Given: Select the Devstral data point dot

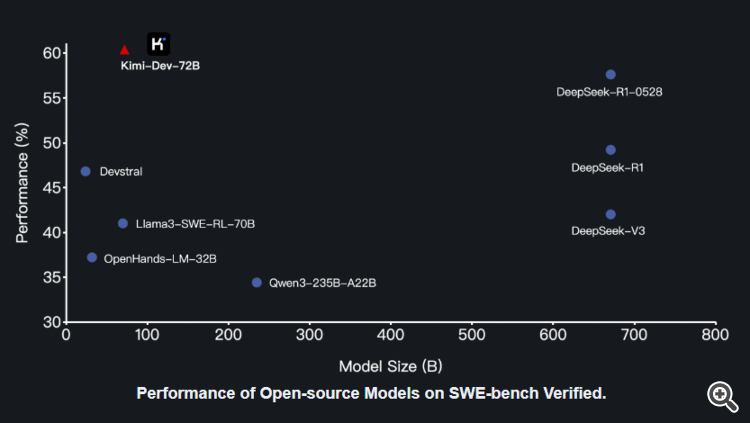Looking at the screenshot, I should (85, 171).
